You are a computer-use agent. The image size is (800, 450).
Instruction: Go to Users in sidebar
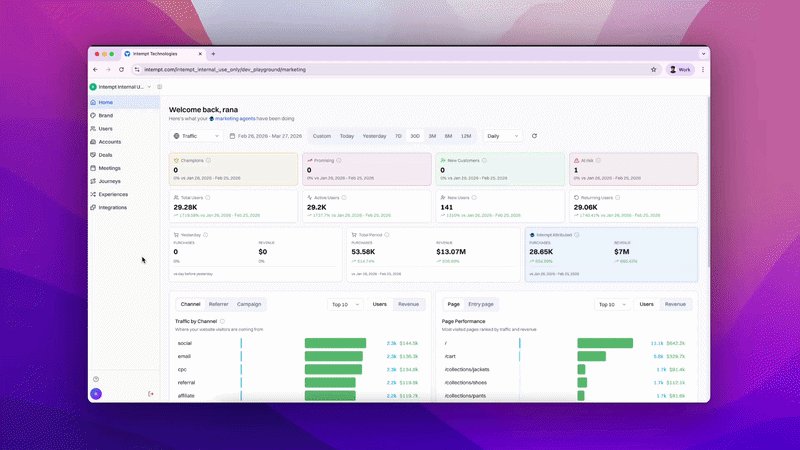[124, 129]
